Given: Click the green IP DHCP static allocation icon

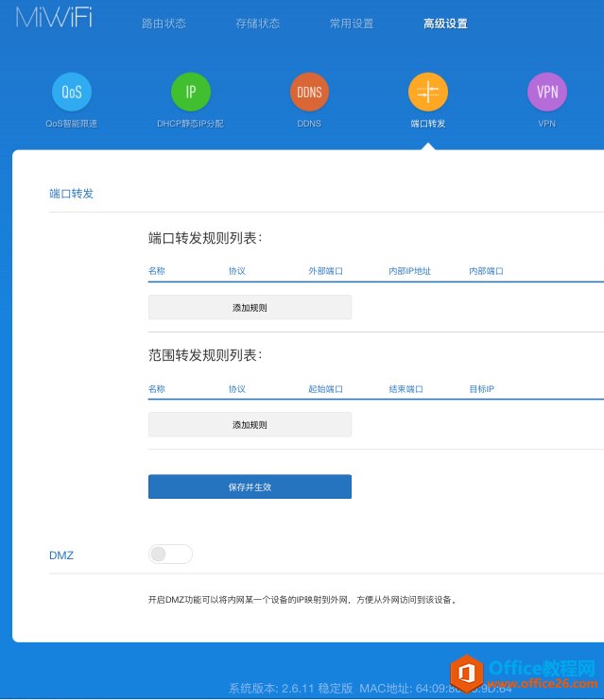Looking at the screenshot, I should click(x=190, y=92).
